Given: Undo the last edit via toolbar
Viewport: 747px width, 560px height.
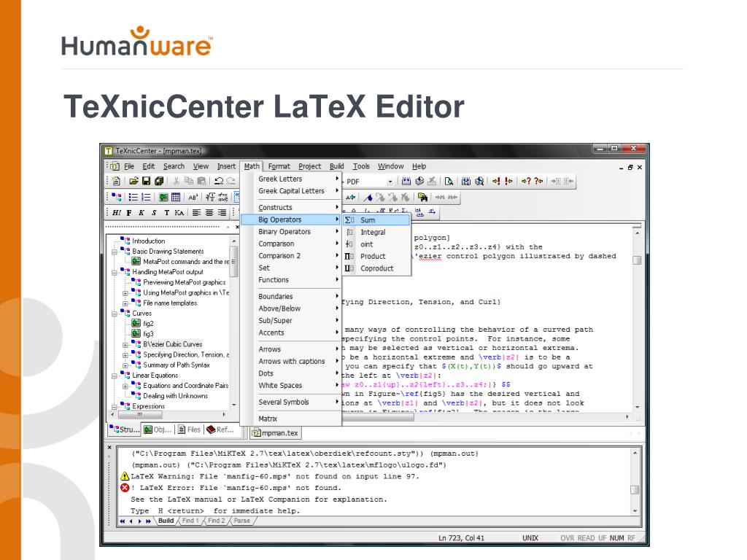Looking at the screenshot, I should pyautogui.click(x=219, y=181).
